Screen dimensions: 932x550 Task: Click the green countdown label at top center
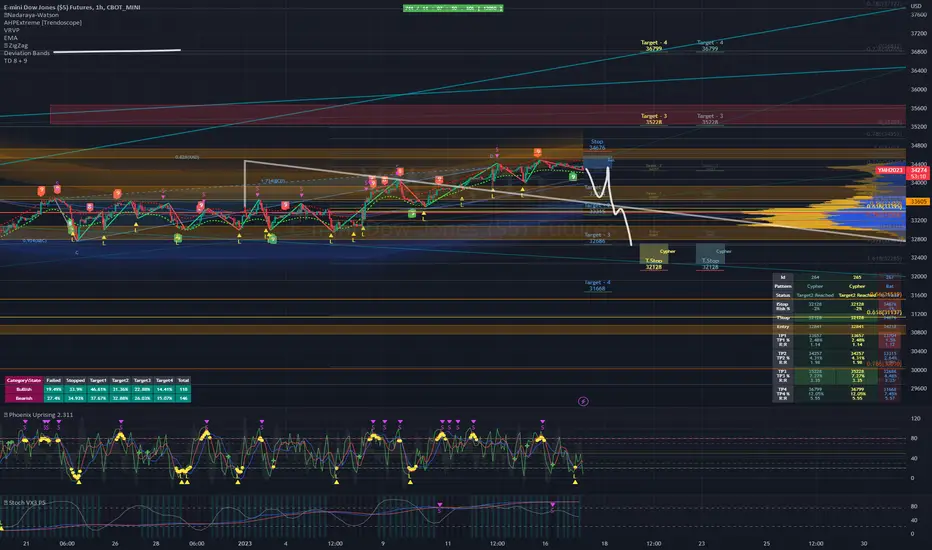coord(453,8)
